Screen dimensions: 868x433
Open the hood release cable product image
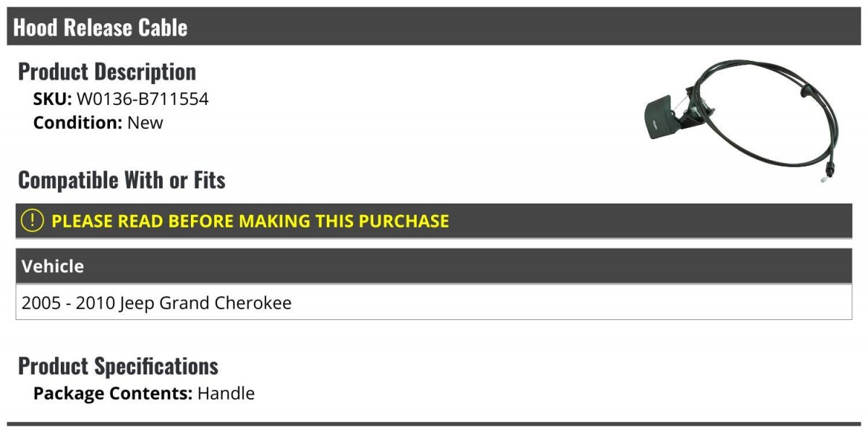pos(741,120)
